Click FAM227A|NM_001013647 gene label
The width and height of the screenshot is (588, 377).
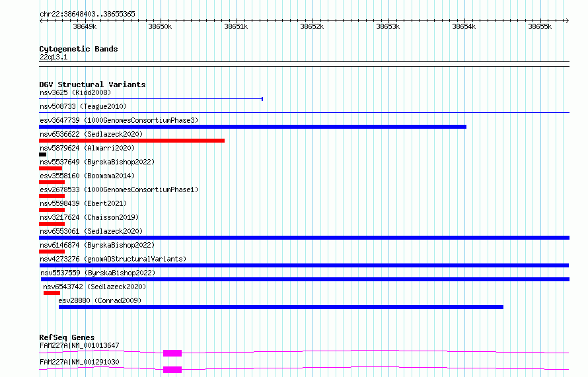point(79,345)
